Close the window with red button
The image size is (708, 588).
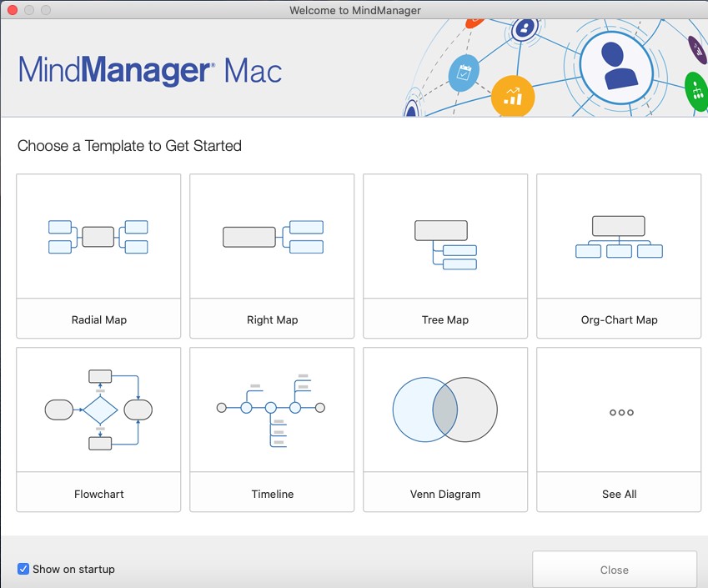[13, 10]
